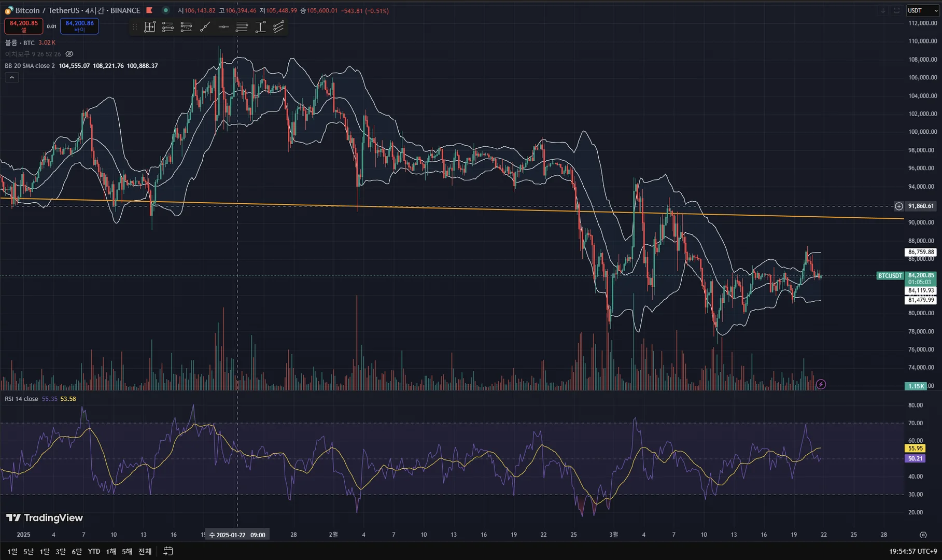
Task: Select the 1해 time range
Action: tap(111, 551)
